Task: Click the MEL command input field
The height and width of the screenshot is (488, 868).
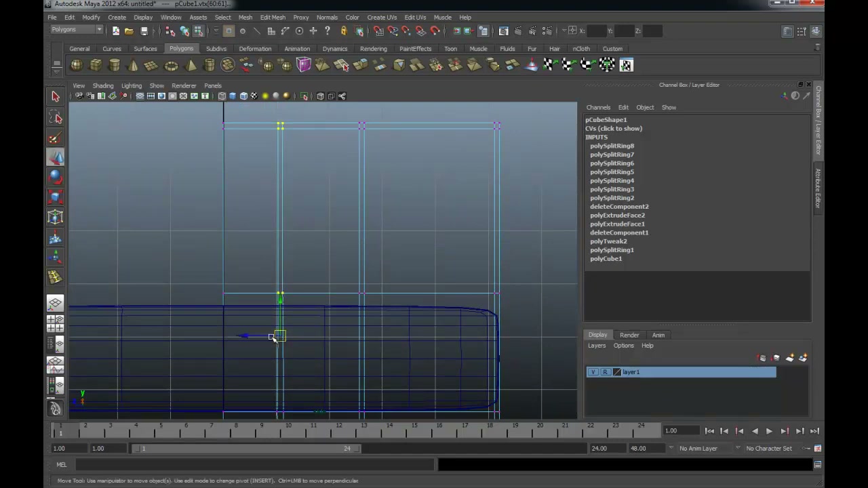Action: [x=254, y=465]
